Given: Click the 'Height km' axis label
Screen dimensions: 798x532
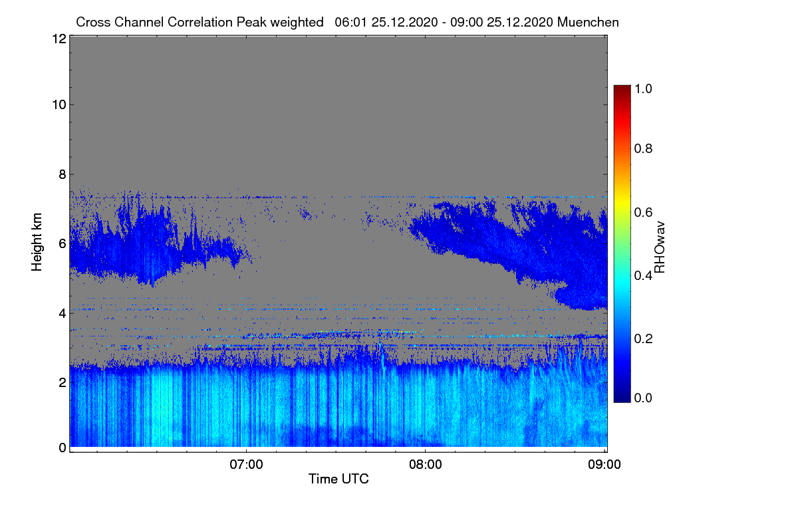Looking at the screenshot, I should pyautogui.click(x=38, y=241).
